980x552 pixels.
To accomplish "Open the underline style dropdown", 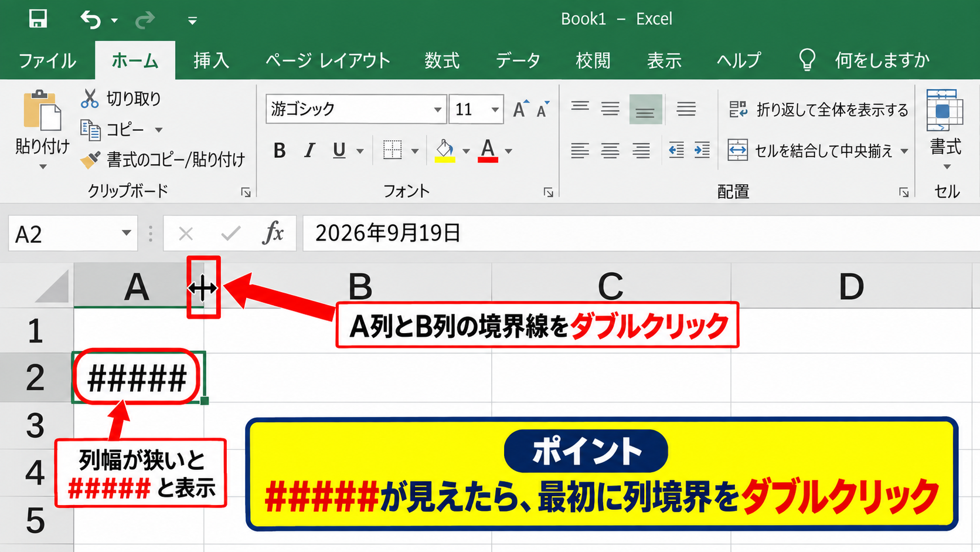I will 360,151.
